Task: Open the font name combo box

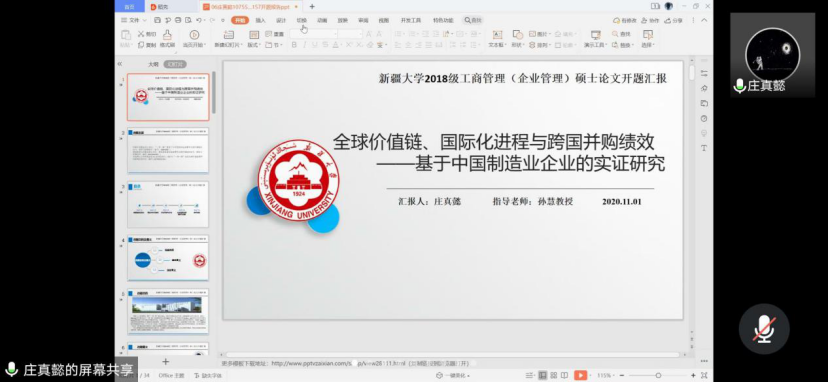Action: tap(314, 34)
